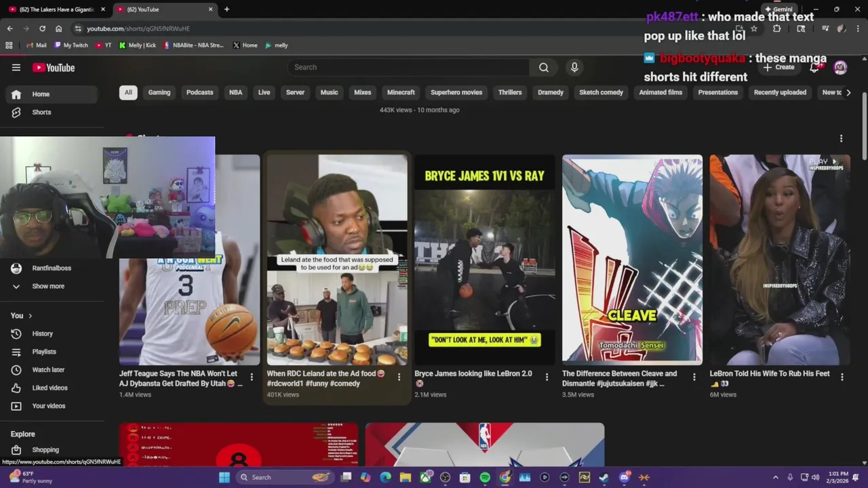Open the Gemini button in Chrome
This screenshot has height=488, width=868.
tap(778, 9)
